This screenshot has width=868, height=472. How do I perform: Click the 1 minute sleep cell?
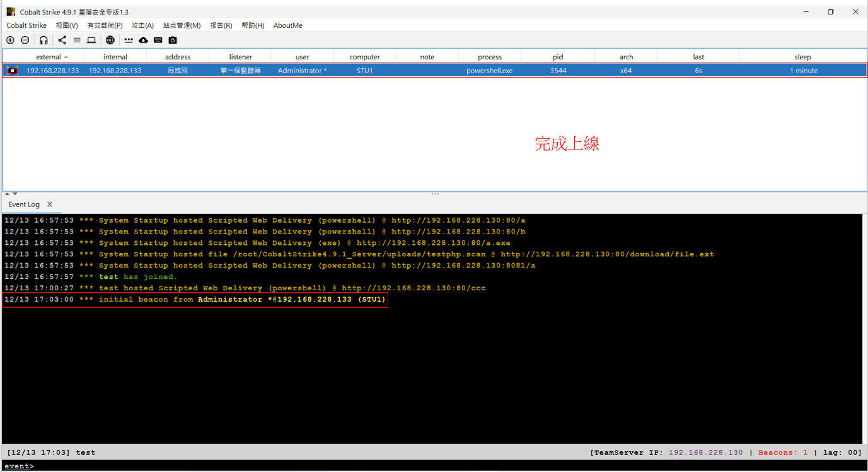pyautogui.click(x=804, y=71)
